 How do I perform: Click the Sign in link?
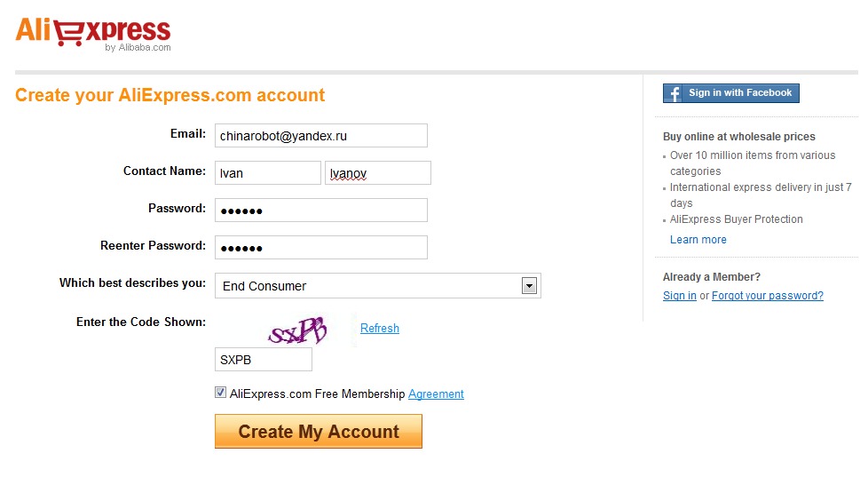(679, 296)
